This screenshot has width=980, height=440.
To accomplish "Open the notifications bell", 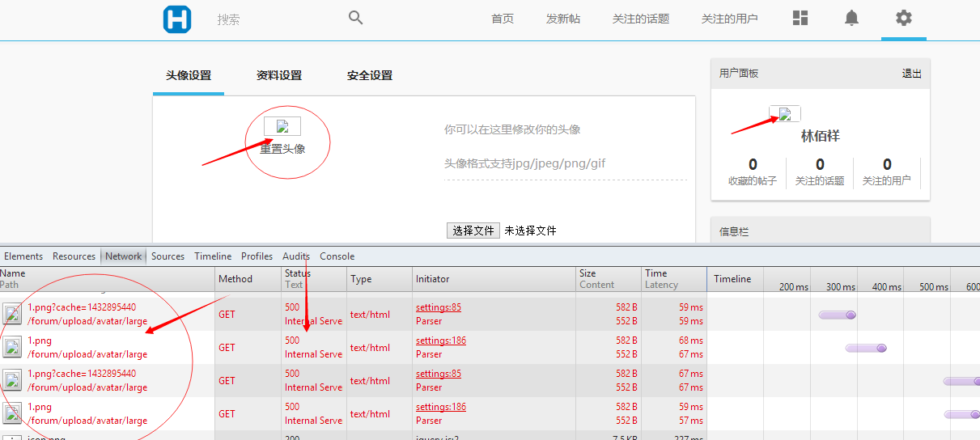I will [x=851, y=18].
